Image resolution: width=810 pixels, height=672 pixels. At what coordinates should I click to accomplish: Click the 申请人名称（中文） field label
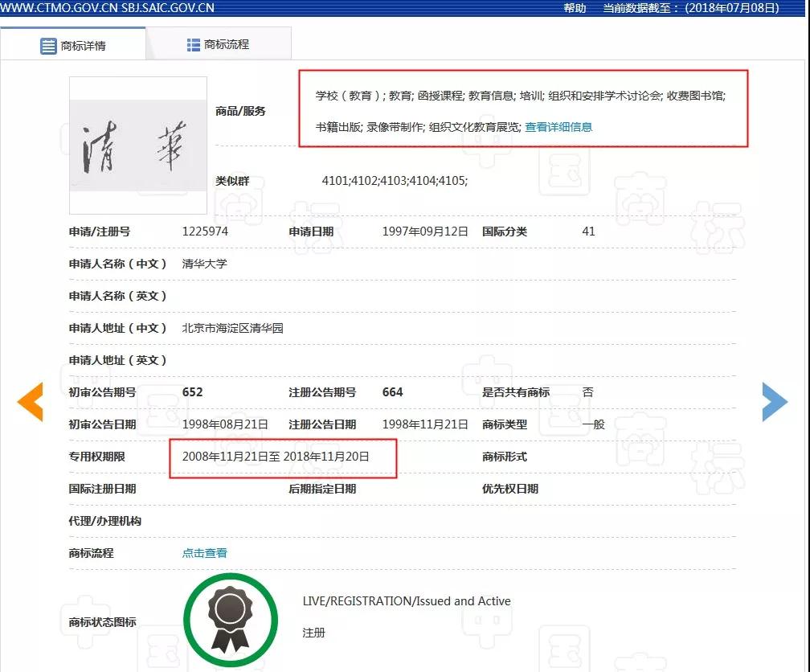point(118,264)
